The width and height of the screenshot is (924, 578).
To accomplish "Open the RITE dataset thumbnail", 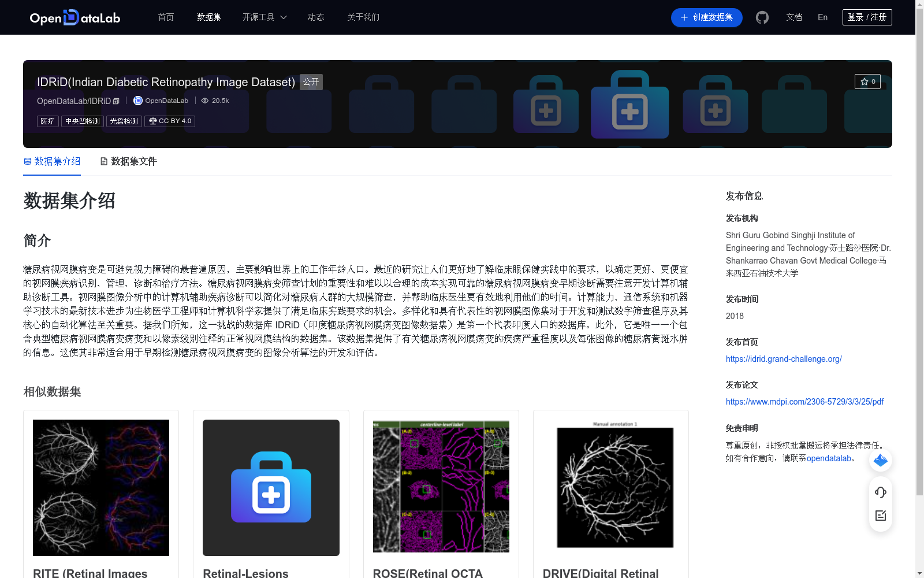I will (x=101, y=488).
